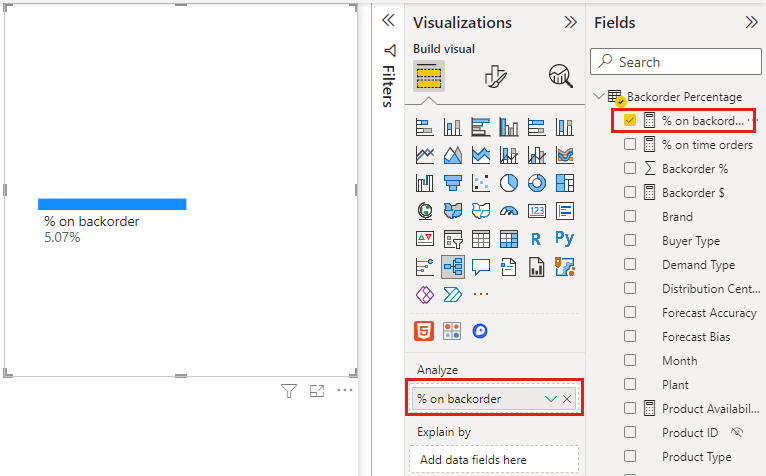Select the filled map visual
Viewport: 766px width, 476px height.
pos(452,211)
